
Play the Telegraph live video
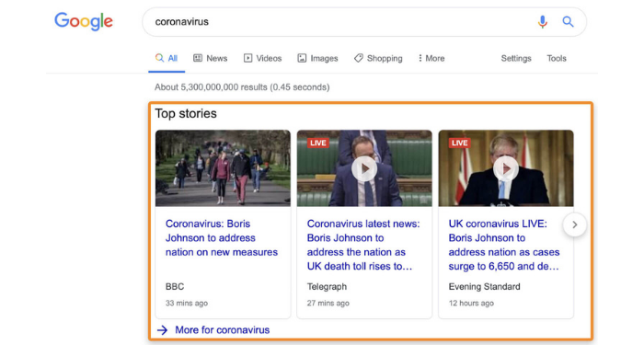364,168
